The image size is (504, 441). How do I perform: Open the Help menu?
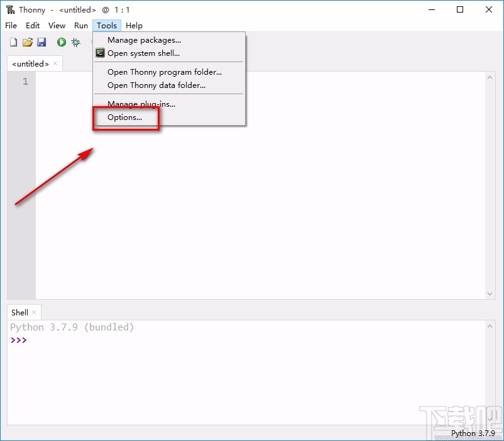tap(134, 25)
